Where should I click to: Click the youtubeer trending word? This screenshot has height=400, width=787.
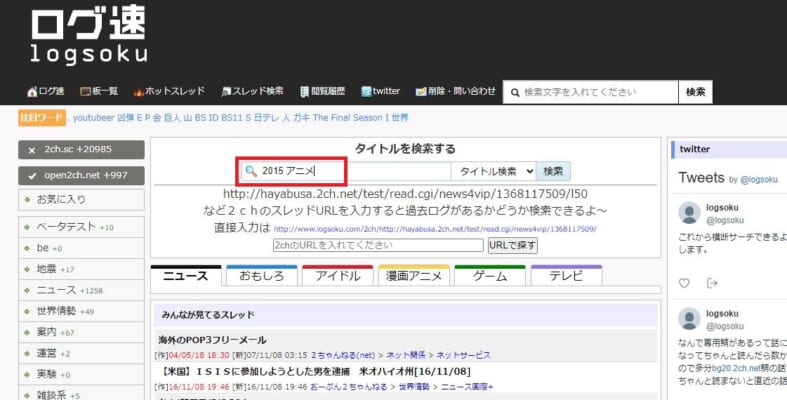coord(93,118)
